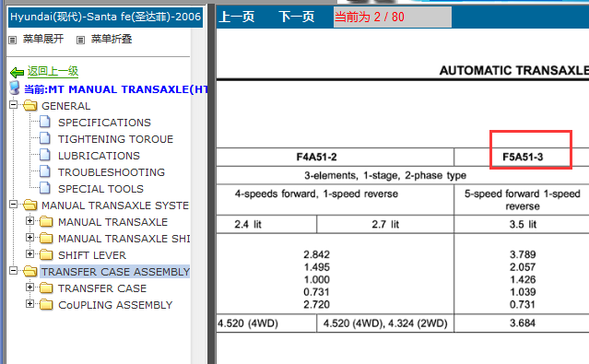Click the F5A51-3 table header cell
Viewport: 589px width, 364px height.
[x=523, y=157]
